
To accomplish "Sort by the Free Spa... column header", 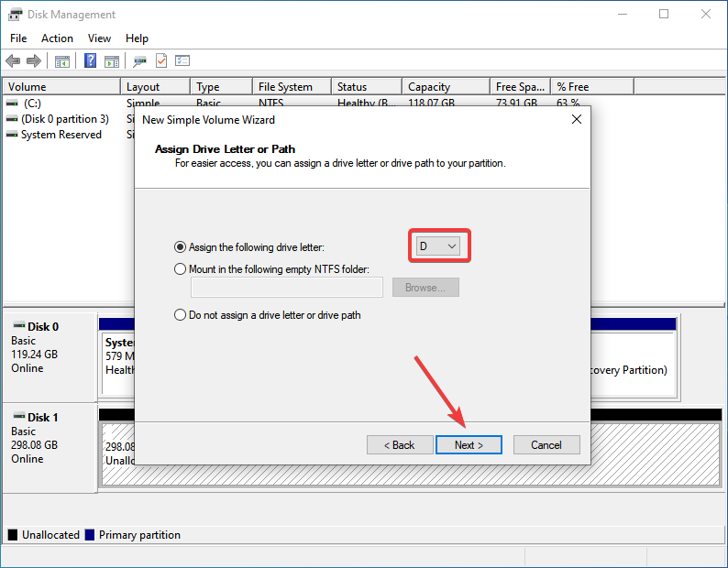I will [521, 87].
